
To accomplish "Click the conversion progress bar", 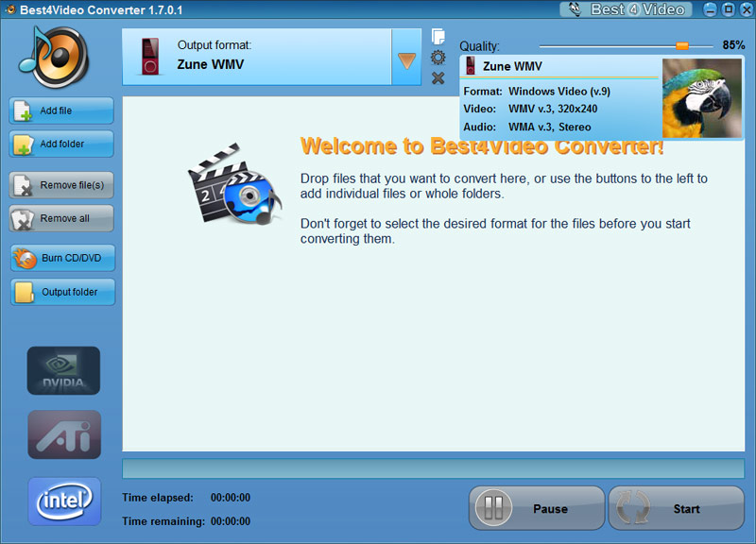I will pos(433,468).
